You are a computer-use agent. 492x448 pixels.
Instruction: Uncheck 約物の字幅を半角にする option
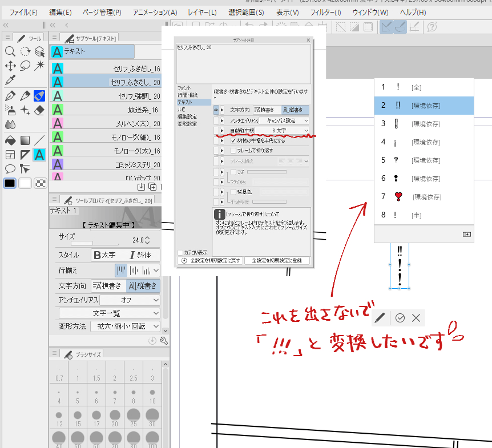(x=233, y=141)
